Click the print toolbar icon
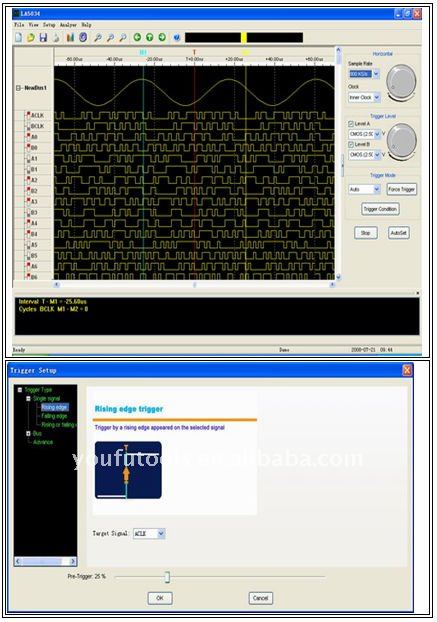Viewport: 437px width, 622px height. click(x=56, y=38)
